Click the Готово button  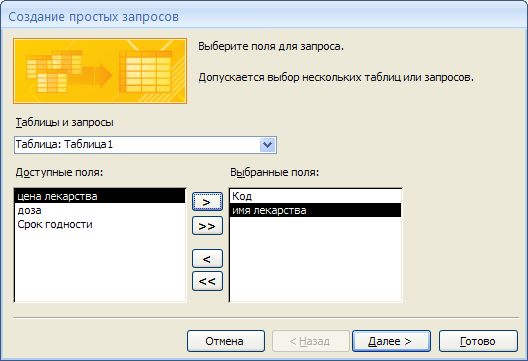pyautogui.click(x=478, y=341)
